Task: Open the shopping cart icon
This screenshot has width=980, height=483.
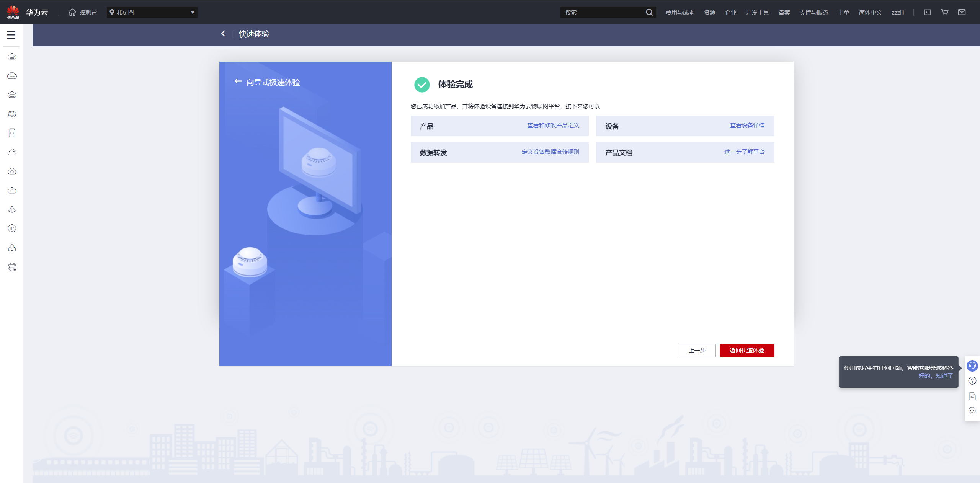Action: pyautogui.click(x=944, y=12)
